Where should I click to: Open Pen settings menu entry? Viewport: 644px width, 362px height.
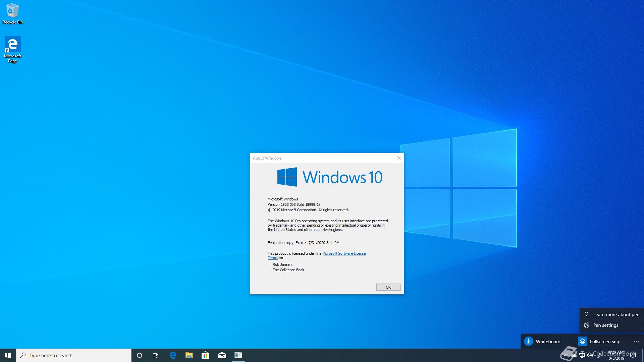click(x=612, y=325)
